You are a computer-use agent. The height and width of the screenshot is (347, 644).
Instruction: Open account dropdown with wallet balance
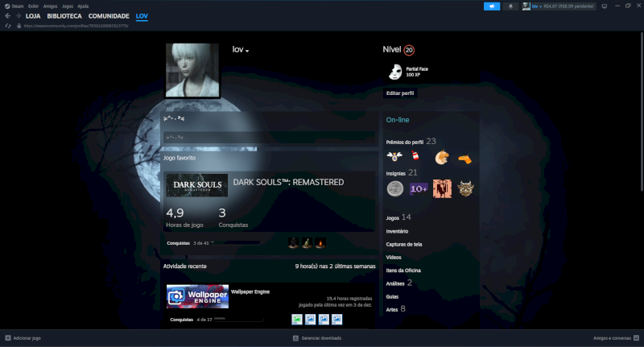click(x=563, y=6)
